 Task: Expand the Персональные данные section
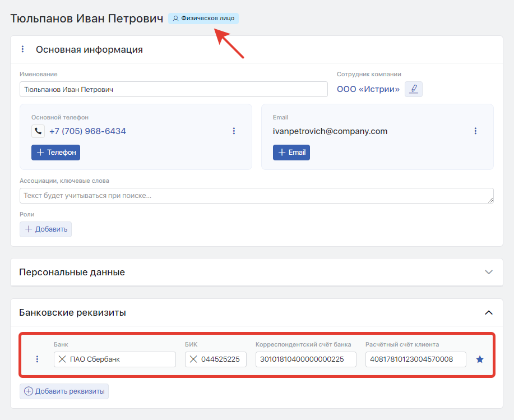pos(489,272)
